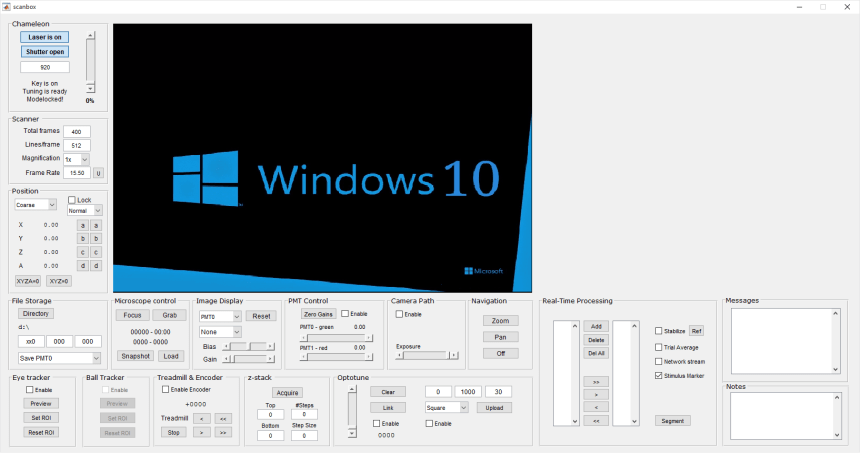Click down arrow of Chameleon power slider

click(90, 88)
